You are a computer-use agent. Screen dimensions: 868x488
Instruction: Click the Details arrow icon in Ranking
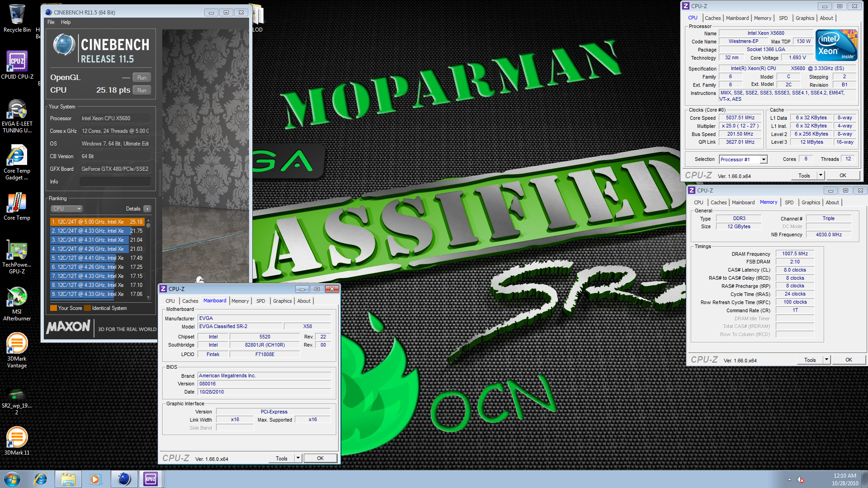(147, 209)
